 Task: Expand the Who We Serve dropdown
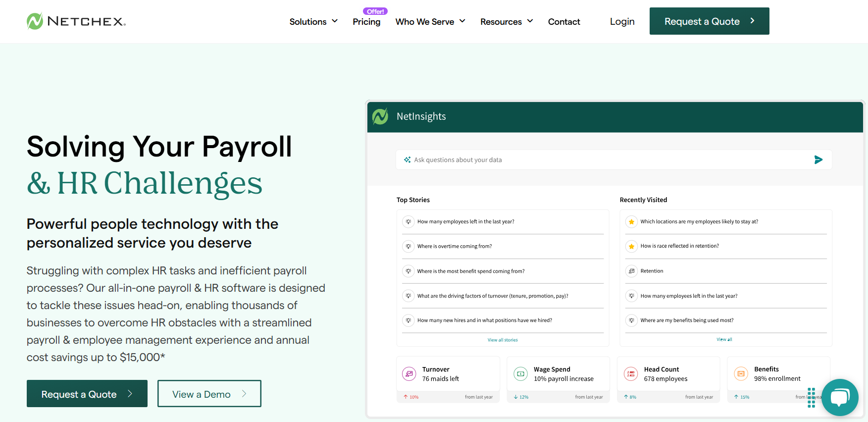430,21
